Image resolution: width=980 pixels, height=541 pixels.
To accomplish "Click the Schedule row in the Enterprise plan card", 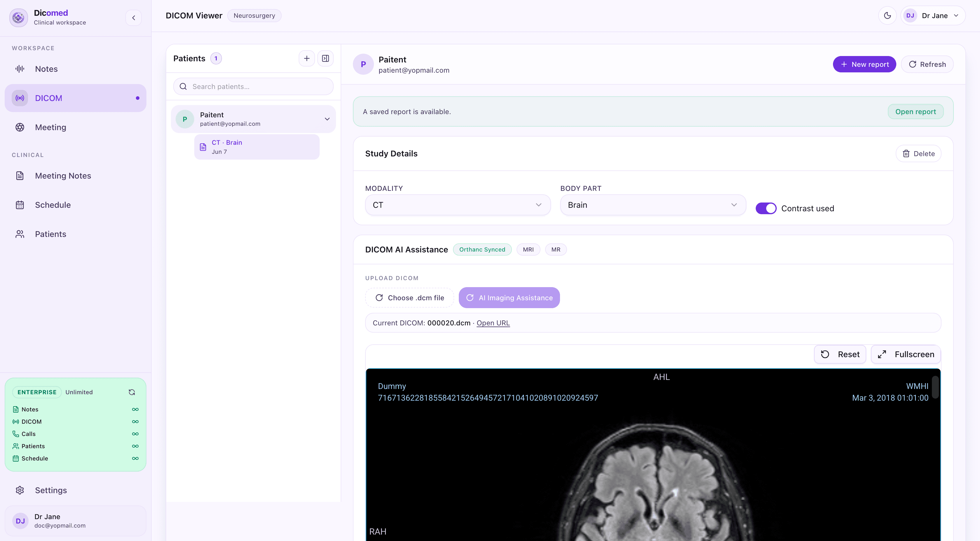I will point(75,458).
